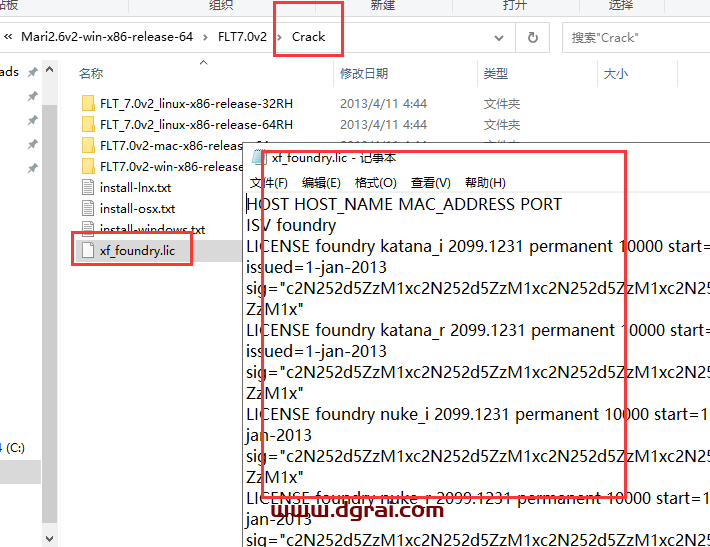Click the 'LICENSE foundry katana_i' line
This screenshot has width=710, height=547.
[478, 246]
